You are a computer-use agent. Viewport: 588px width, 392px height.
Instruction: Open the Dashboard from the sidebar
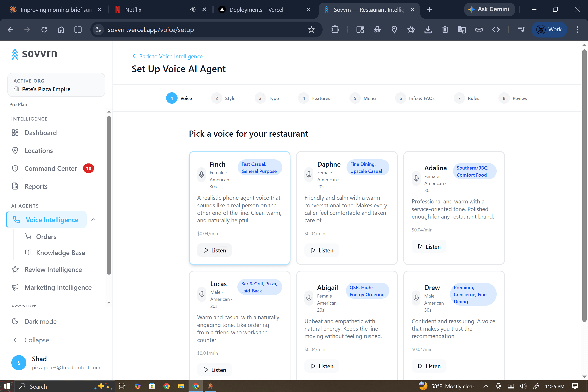[x=41, y=132]
